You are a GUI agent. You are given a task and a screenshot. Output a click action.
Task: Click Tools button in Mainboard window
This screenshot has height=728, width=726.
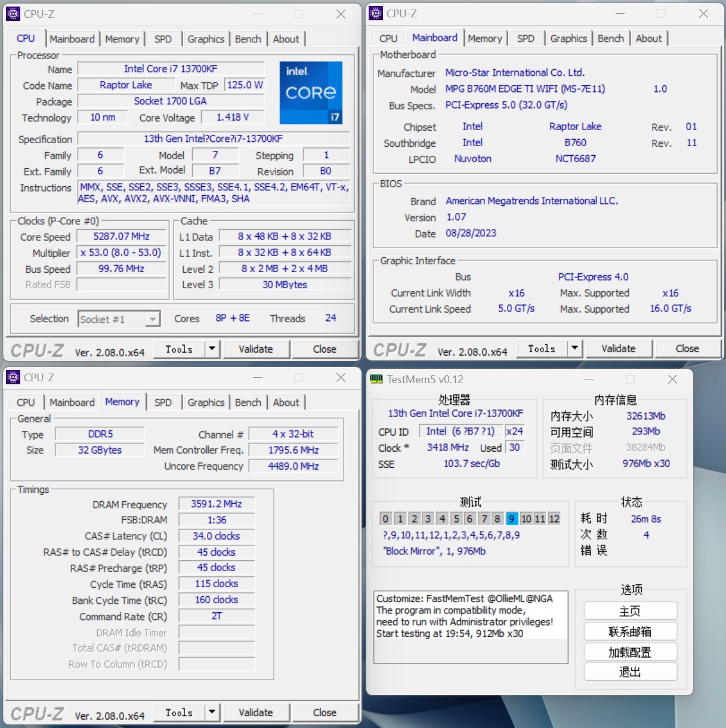click(x=542, y=348)
